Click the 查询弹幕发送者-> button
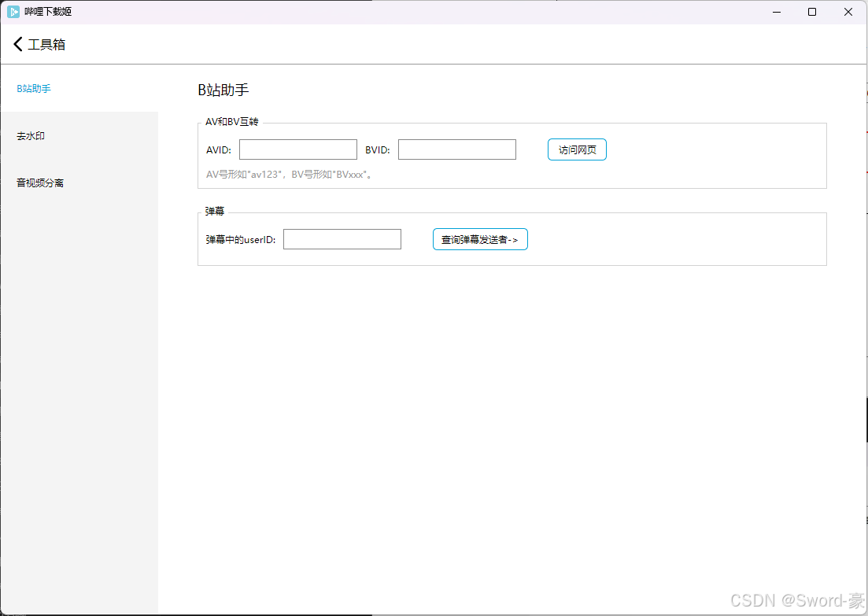Viewport: 868px width, 616px height. click(x=480, y=239)
